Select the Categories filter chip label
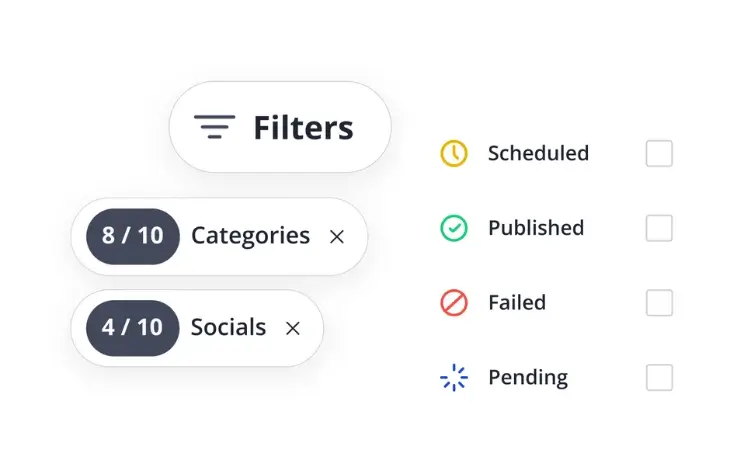 click(x=250, y=236)
